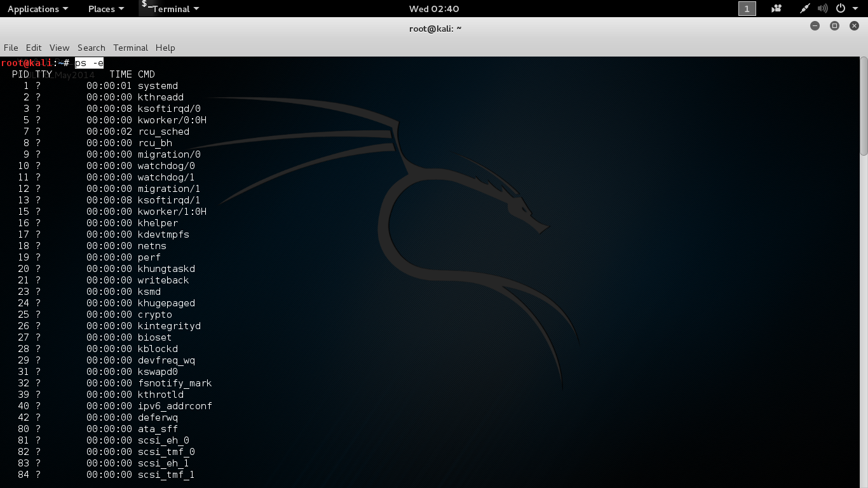
Task: Click the 'devfreq_wq' process name
Action: (166, 360)
